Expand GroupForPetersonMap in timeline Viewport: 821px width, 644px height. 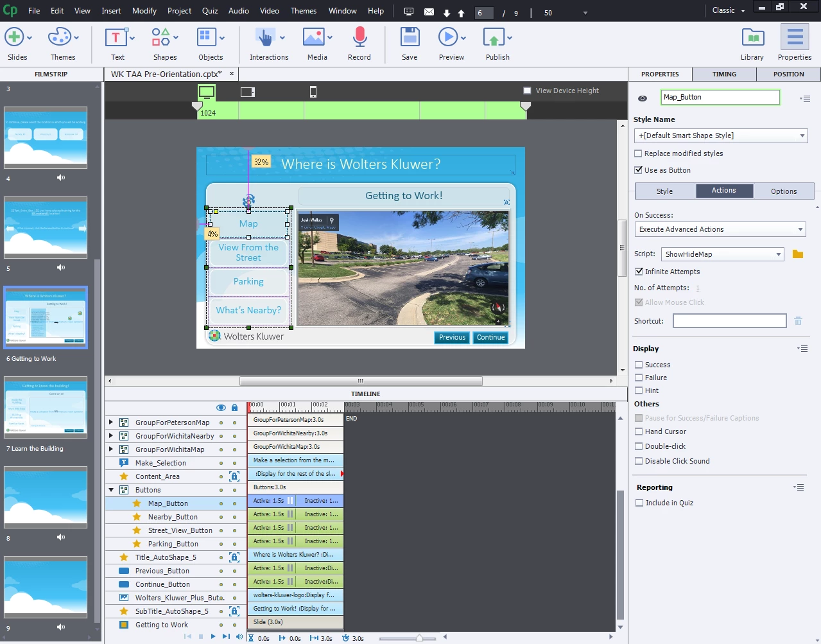pyautogui.click(x=111, y=422)
